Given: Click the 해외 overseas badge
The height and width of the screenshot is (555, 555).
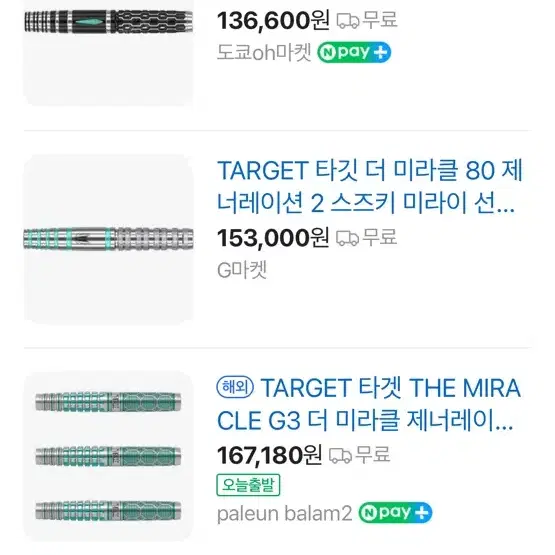Looking at the screenshot, I should tap(235, 387).
